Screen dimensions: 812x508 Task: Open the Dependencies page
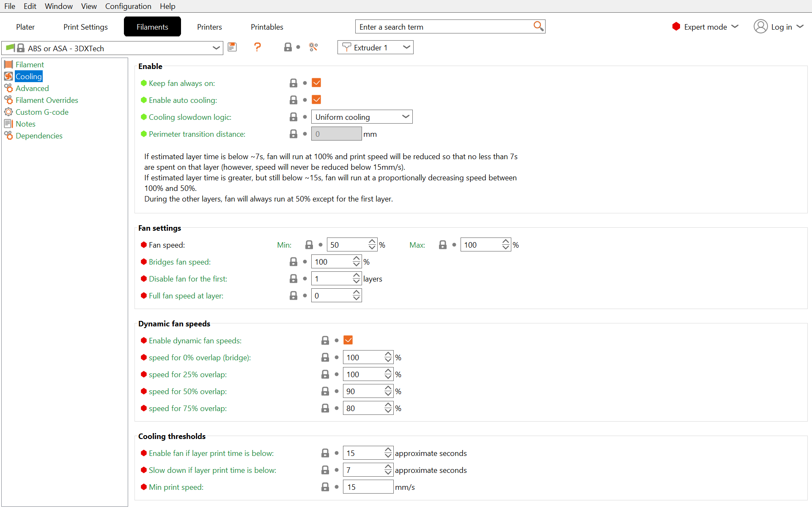click(x=39, y=135)
